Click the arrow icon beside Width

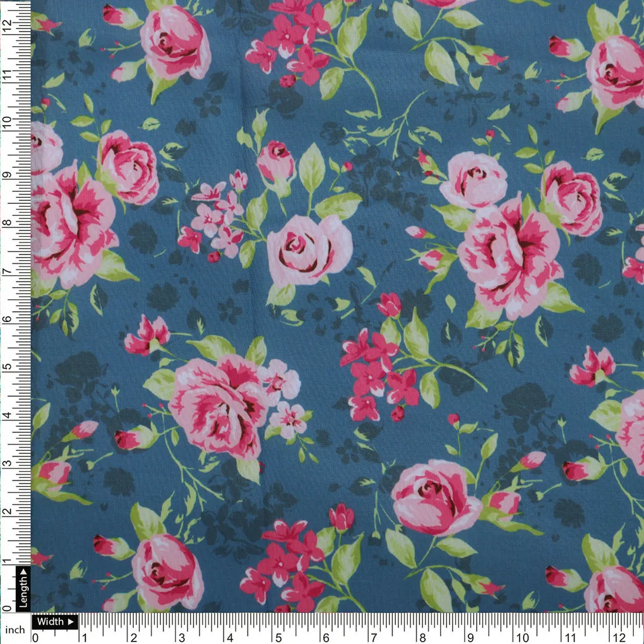pyautogui.click(x=71, y=622)
